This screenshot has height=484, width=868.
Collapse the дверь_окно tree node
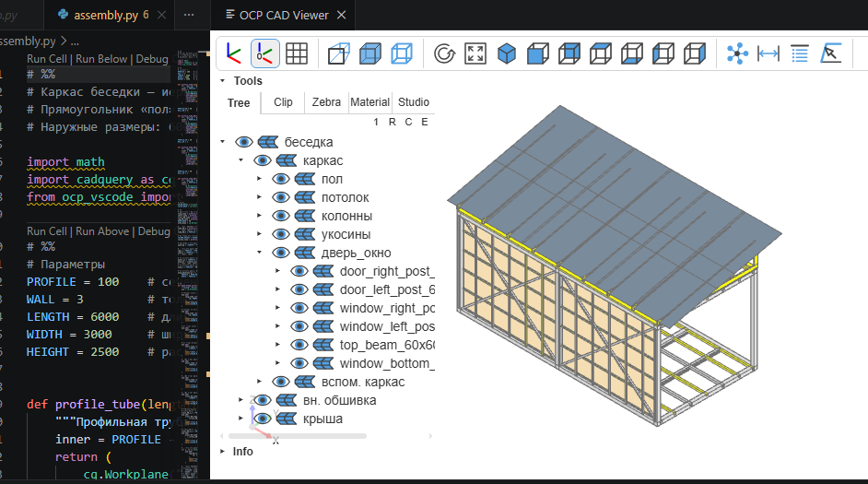coord(259,253)
